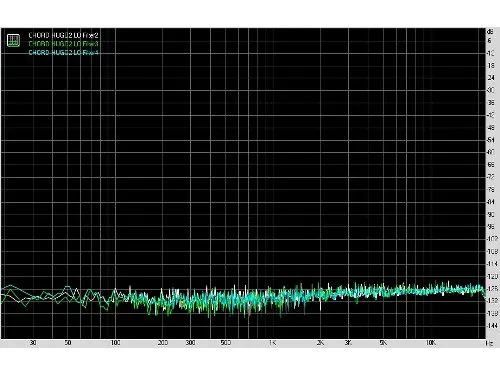Click the 5K label on frequency axis
Screen dimensions: 500x375
(x=383, y=343)
